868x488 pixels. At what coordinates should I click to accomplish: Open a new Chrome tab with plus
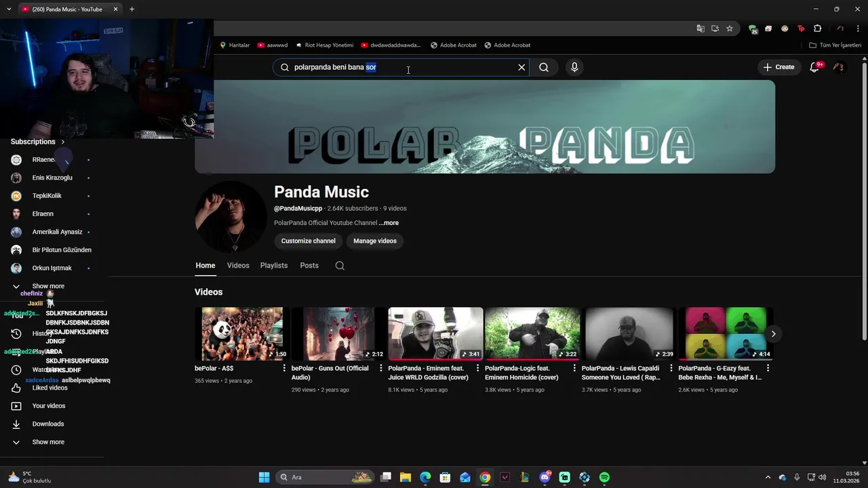(x=132, y=9)
